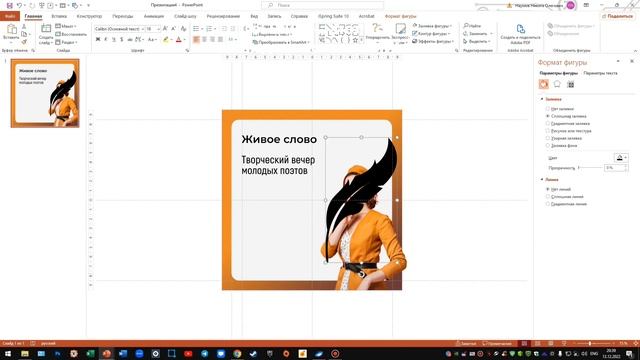Open Quick Styles (Экспресс-стили) gallery
Viewport: 640px width, 360px height.
pyautogui.click(x=400, y=33)
